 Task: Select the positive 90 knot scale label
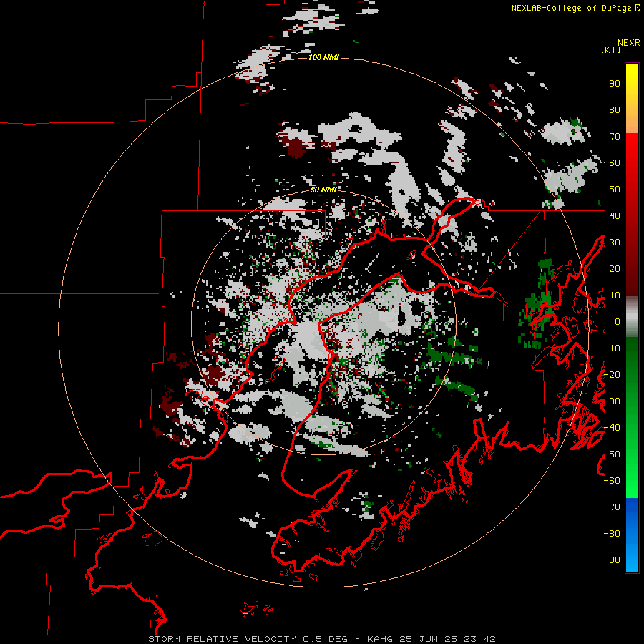pyautogui.click(x=615, y=84)
